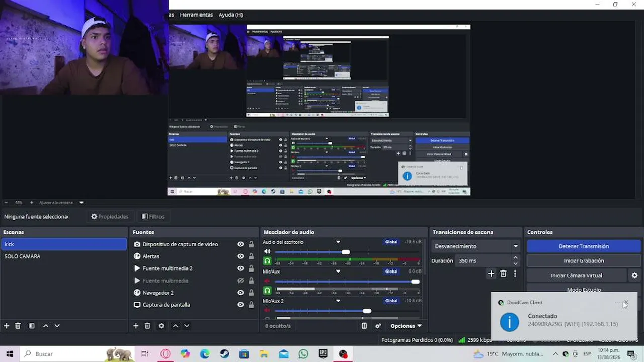Expand the Mic/Aux channel menu arrow
Image resolution: width=644 pixels, height=362 pixels.
coord(338,271)
